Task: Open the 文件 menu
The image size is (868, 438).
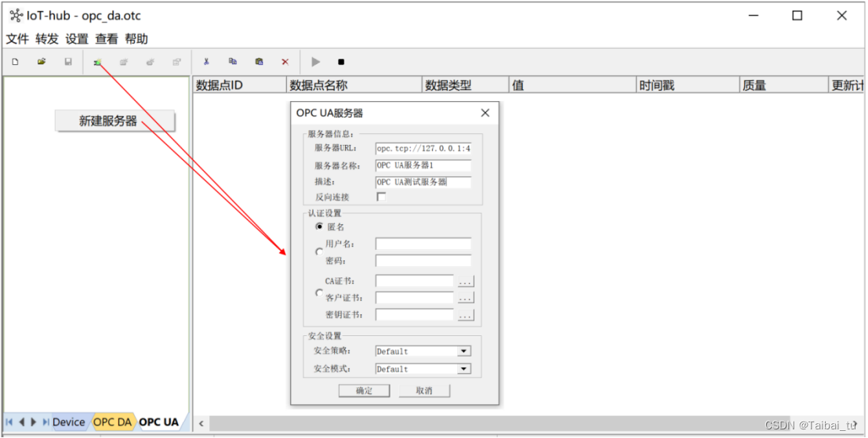Action: [17, 38]
